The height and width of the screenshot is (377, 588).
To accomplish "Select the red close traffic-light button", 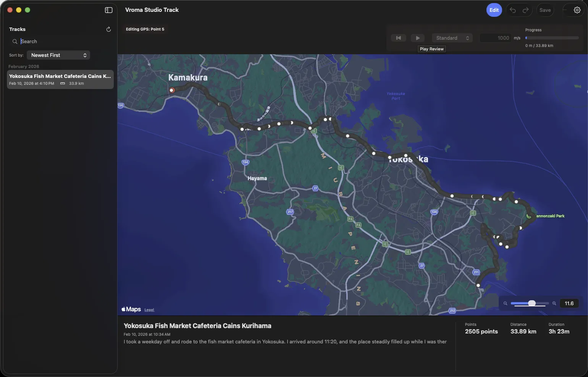I will pyautogui.click(x=10, y=10).
